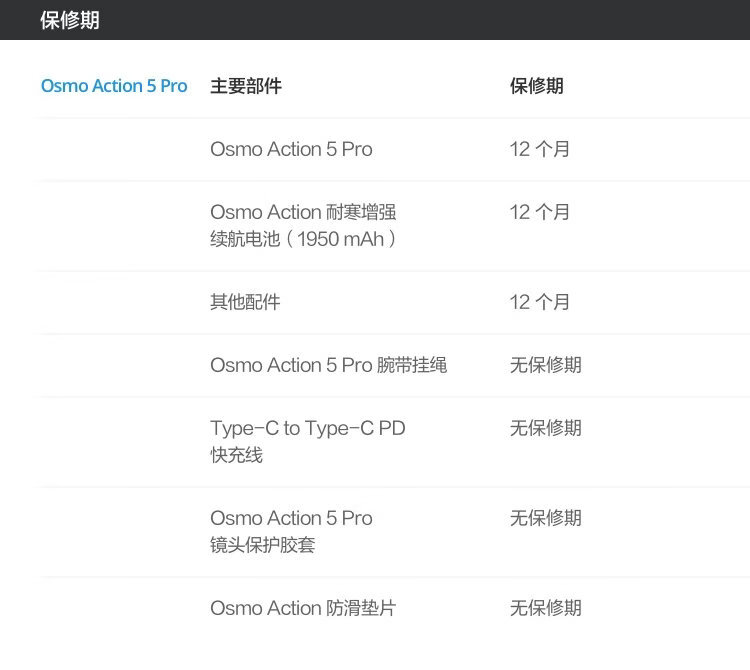Select the 续航电池 (1950 mAh) text line

pos(303,239)
